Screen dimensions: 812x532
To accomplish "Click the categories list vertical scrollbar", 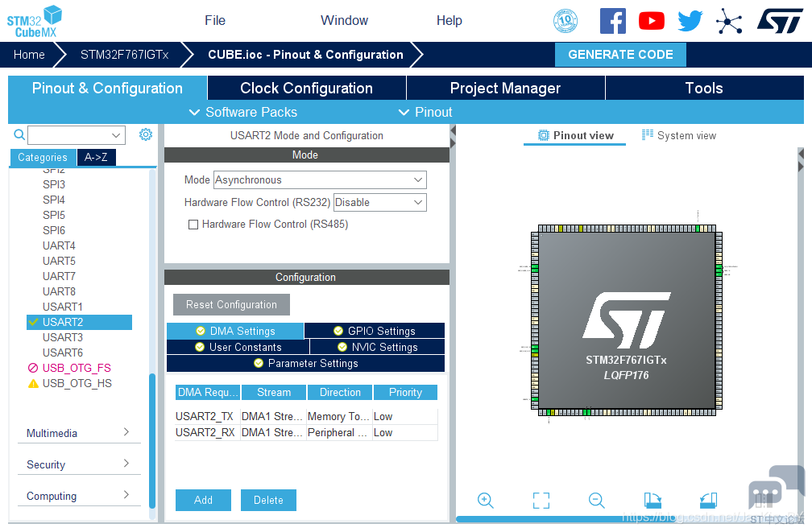I will tap(152, 441).
